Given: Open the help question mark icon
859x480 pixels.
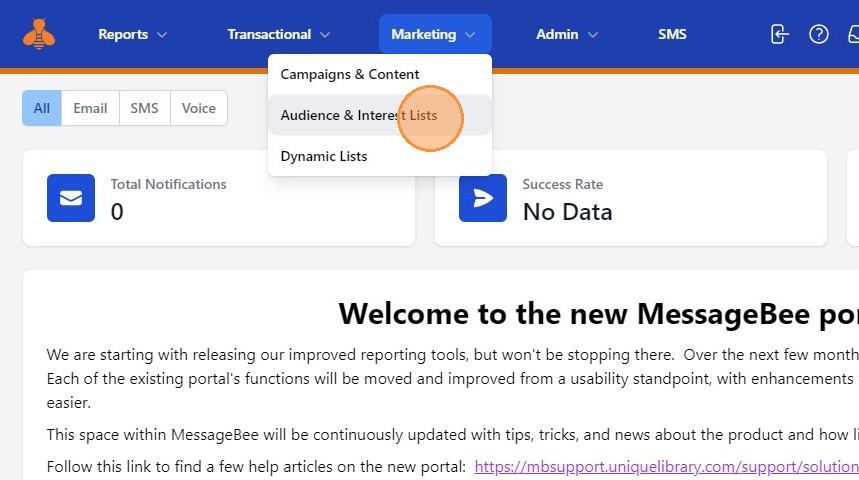Looking at the screenshot, I should [818, 34].
